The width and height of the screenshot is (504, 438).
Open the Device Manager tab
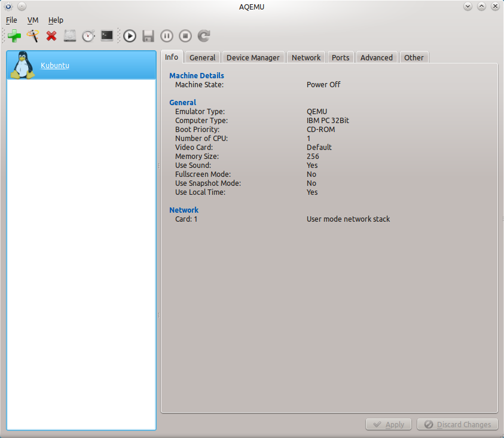pyautogui.click(x=253, y=57)
